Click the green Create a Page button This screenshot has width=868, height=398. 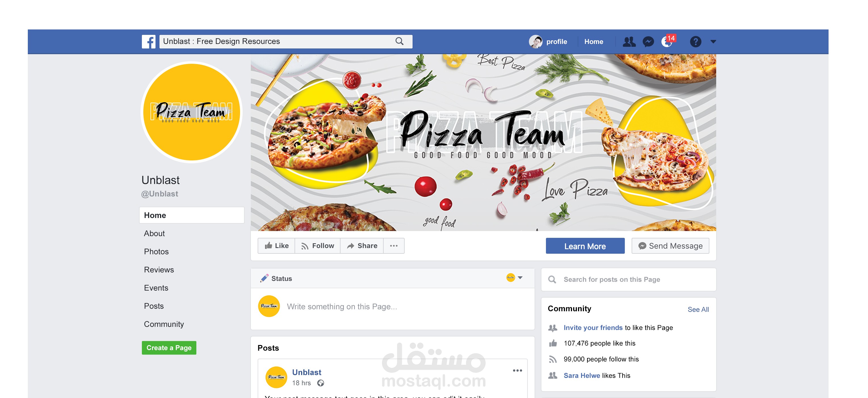(x=169, y=348)
